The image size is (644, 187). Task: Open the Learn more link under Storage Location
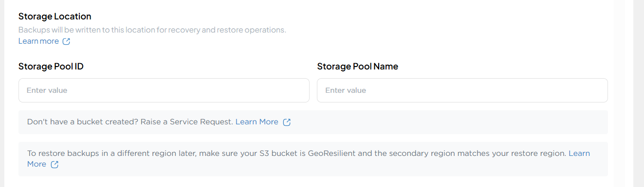(38, 41)
